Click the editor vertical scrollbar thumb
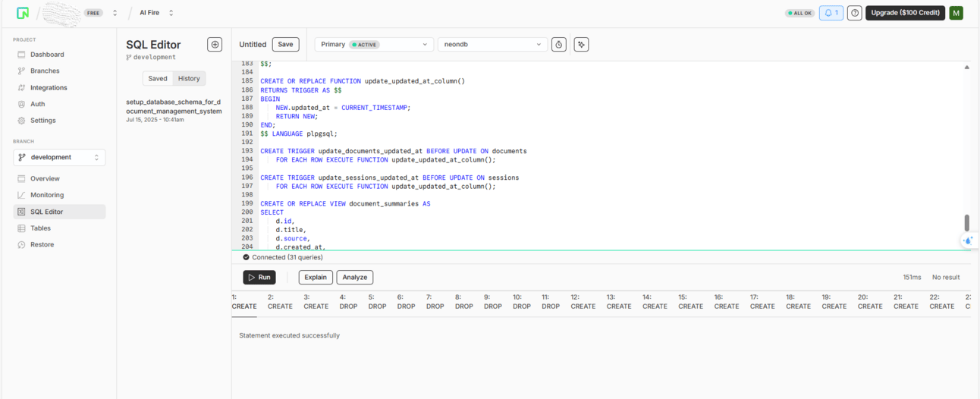Screen dimensions: 980x399 [966, 223]
